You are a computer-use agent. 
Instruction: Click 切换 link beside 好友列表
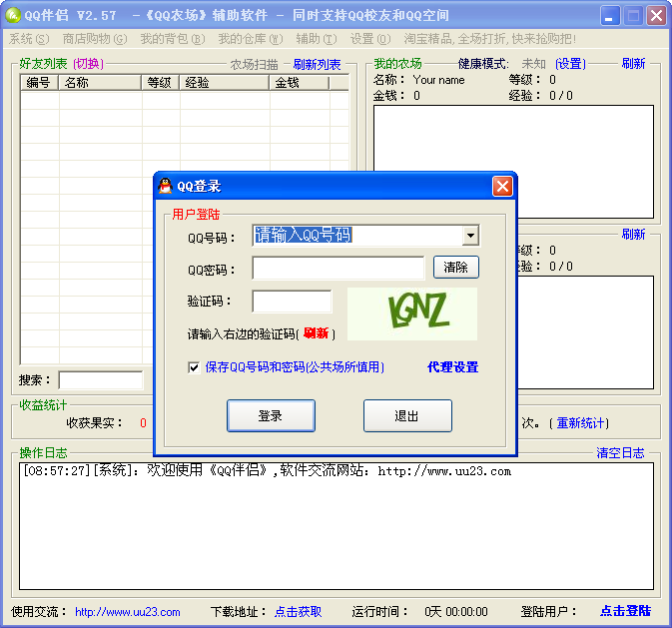coord(88,64)
